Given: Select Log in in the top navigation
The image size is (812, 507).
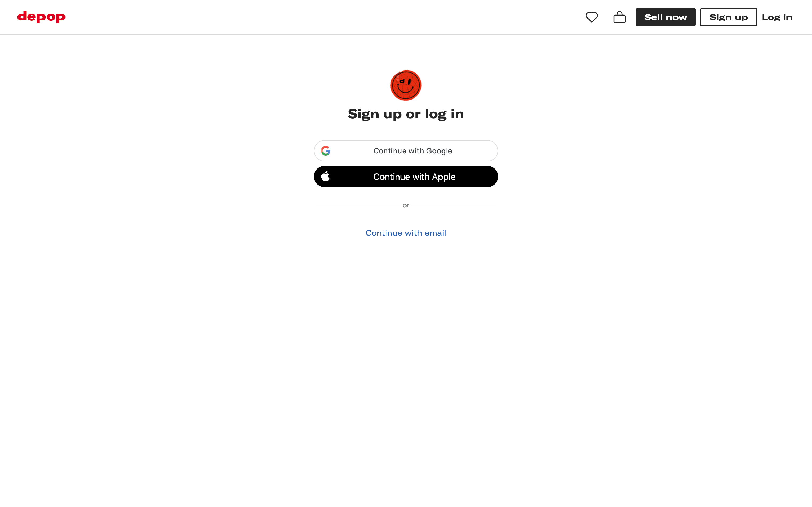Looking at the screenshot, I should (x=777, y=17).
